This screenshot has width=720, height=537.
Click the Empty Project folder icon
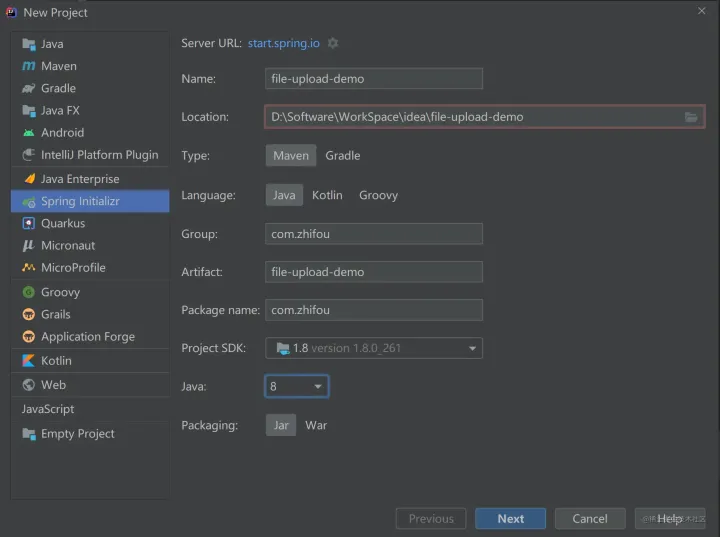pos(29,434)
